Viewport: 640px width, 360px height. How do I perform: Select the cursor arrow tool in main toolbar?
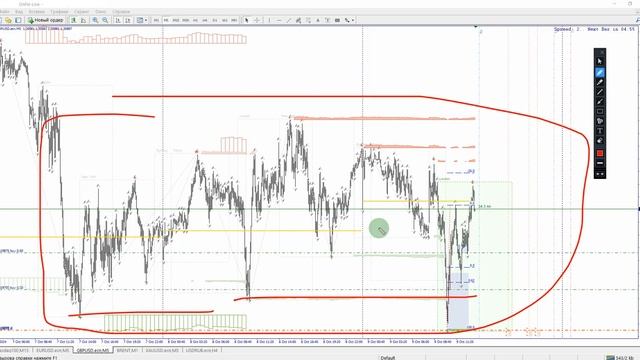(247, 20)
